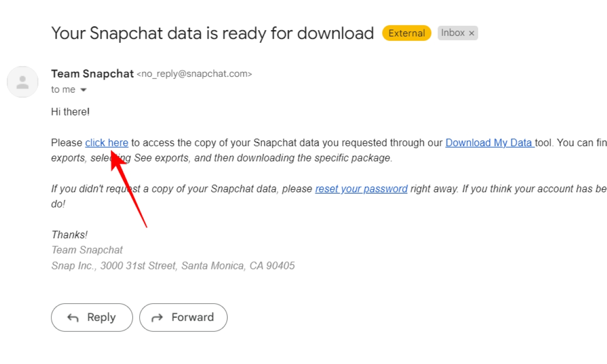Open the 'reset your password' link
The width and height of the screenshot is (607, 364).
361,189
